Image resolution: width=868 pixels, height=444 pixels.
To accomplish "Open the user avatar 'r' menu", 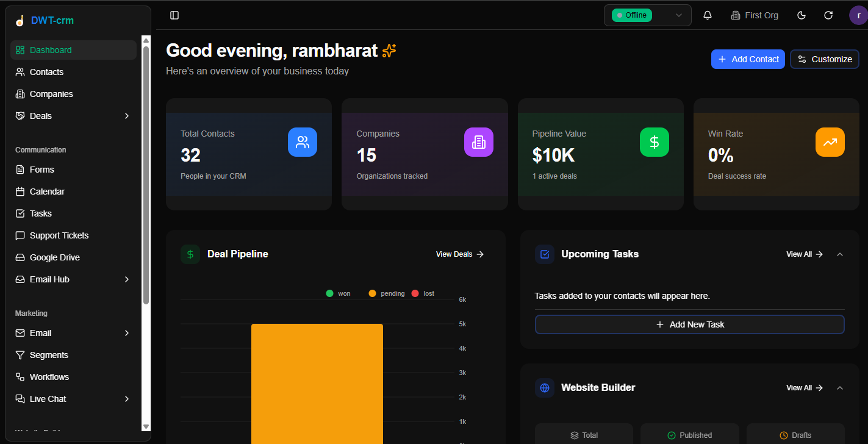I will coord(858,15).
